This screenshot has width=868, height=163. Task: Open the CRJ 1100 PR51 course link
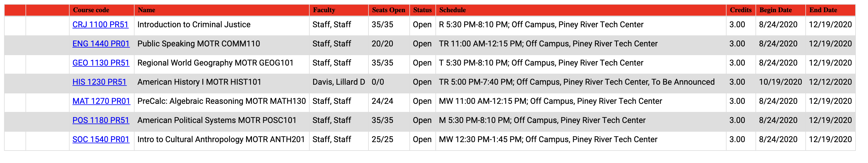coord(100,25)
